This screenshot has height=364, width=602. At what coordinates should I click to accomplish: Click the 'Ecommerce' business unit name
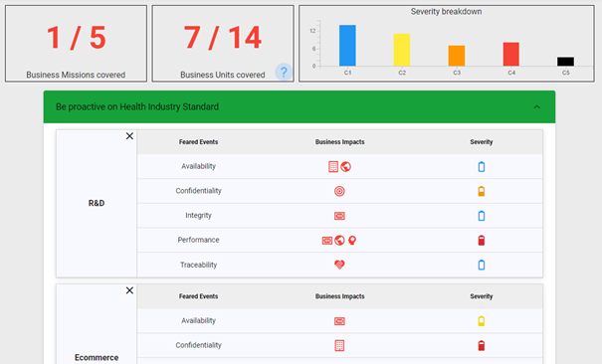click(97, 357)
